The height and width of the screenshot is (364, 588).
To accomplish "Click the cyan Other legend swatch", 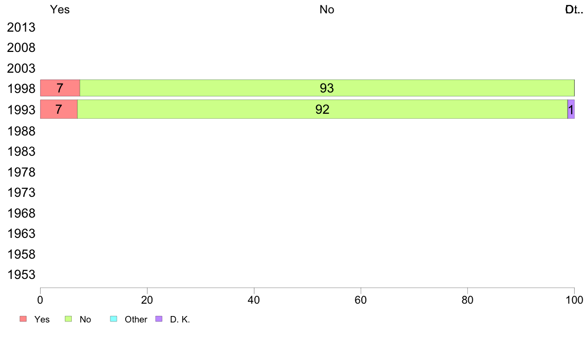I will [113, 319].
